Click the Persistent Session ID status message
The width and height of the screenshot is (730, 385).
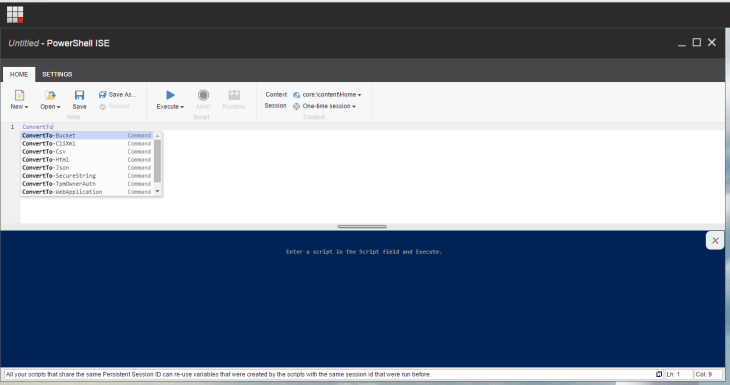(218, 374)
